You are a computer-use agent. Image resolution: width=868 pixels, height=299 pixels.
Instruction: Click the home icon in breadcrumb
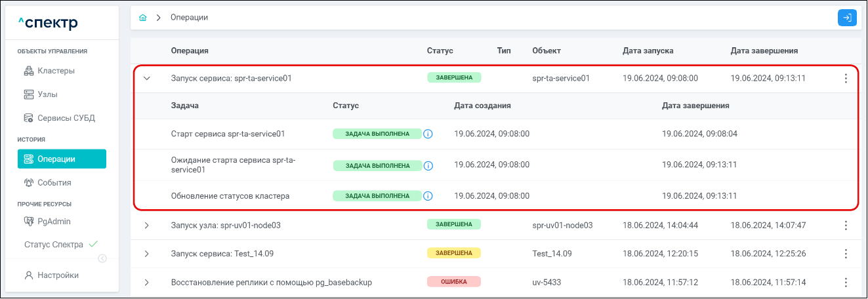tap(143, 18)
